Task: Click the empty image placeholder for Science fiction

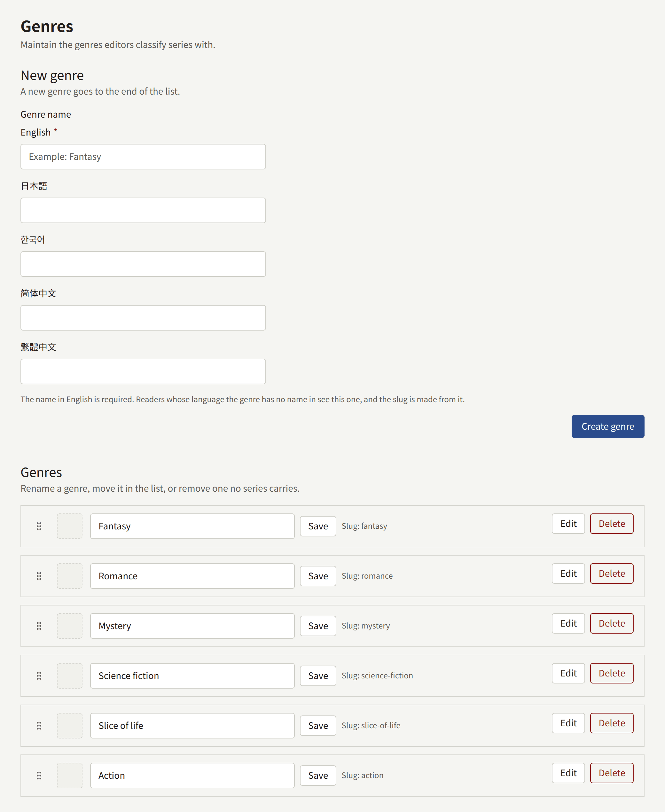Action: pos(70,675)
